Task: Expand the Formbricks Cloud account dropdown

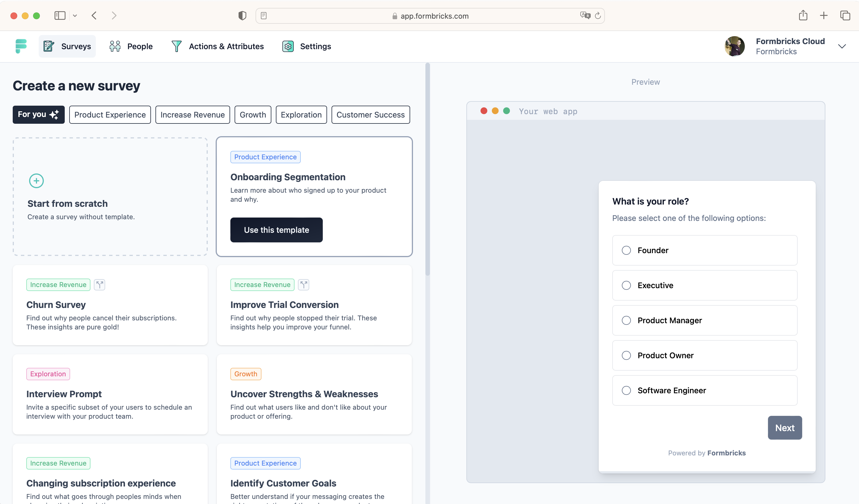Action: [841, 46]
